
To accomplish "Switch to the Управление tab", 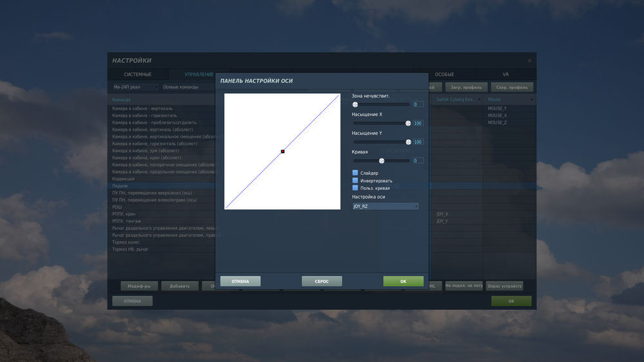I will 199,74.
